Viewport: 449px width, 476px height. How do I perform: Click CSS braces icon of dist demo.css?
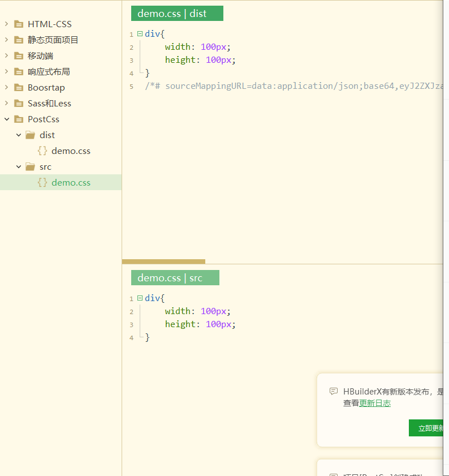coord(42,151)
